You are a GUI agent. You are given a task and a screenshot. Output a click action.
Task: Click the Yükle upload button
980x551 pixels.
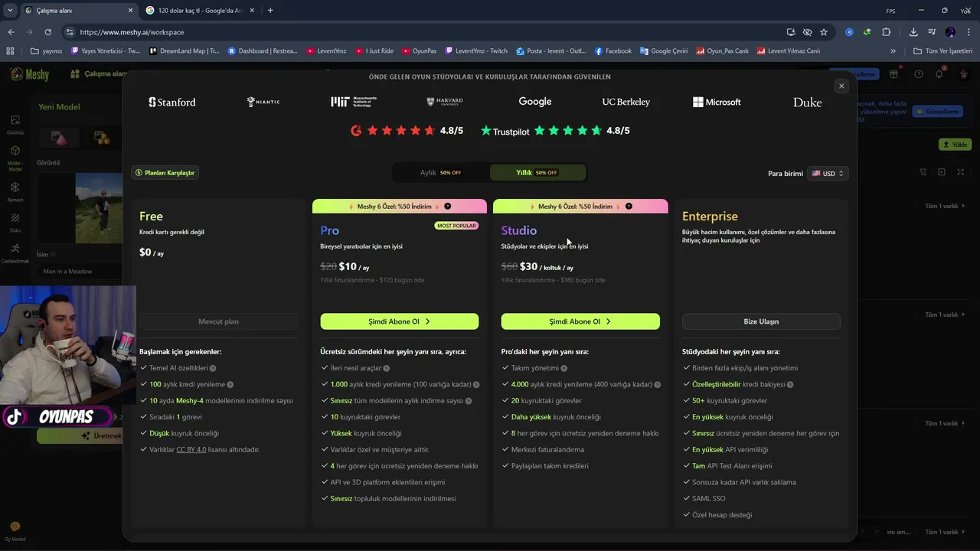click(955, 145)
